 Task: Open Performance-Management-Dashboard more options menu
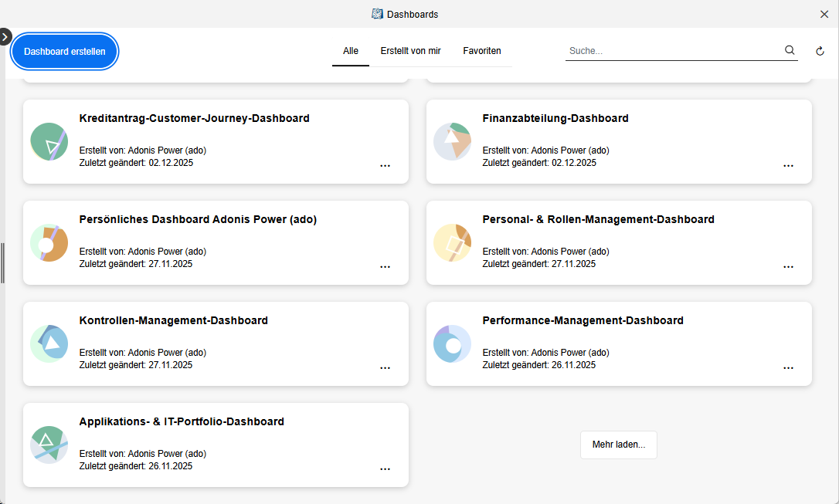[788, 367]
